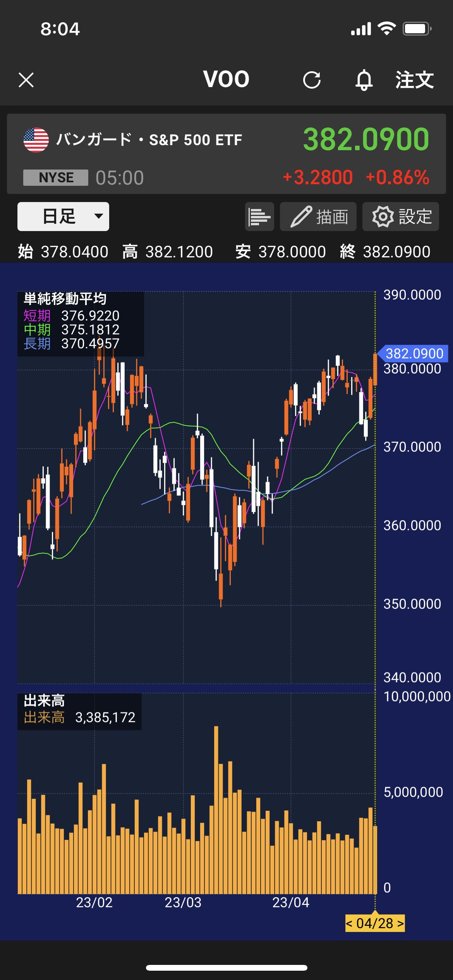Screen dimensions: 453x980
Task: Refresh the VOO quote data
Action: click(x=312, y=80)
